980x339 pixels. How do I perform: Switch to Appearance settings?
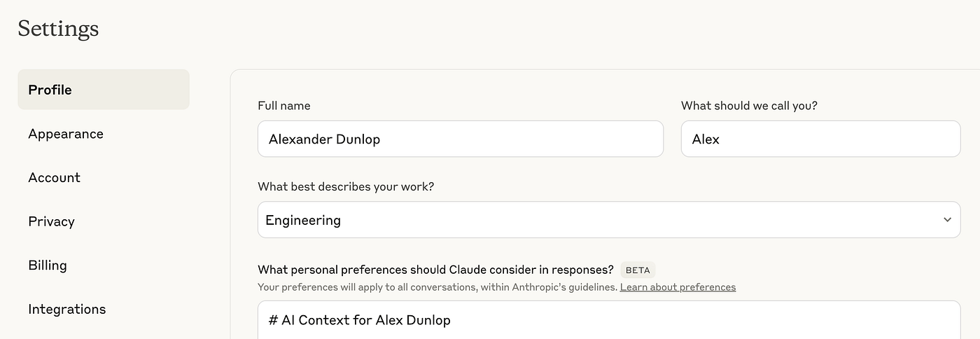(x=66, y=134)
